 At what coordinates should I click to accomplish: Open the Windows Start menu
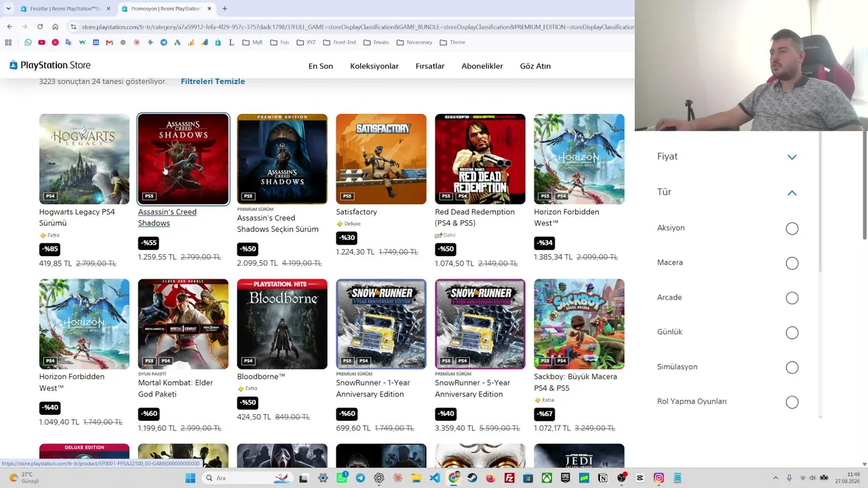click(191, 478)
